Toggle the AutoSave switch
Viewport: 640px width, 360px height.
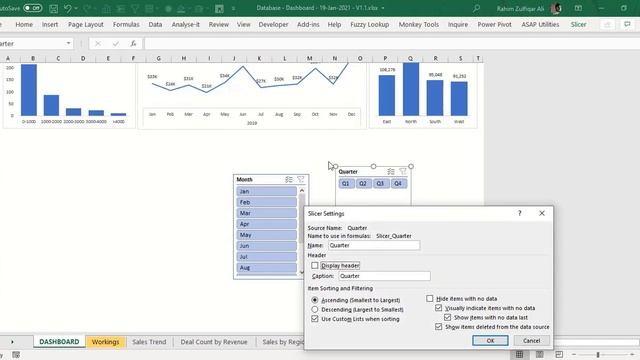[x=33, y=8]
